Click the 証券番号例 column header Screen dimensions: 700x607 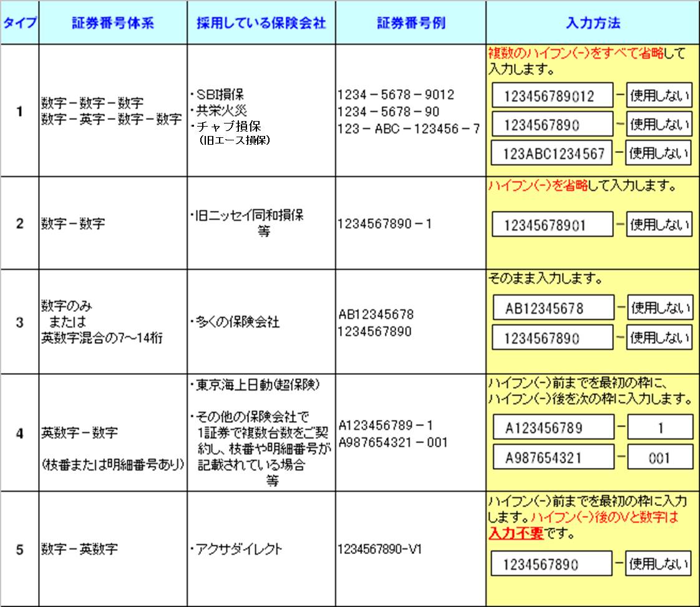[x=411, y=24]
